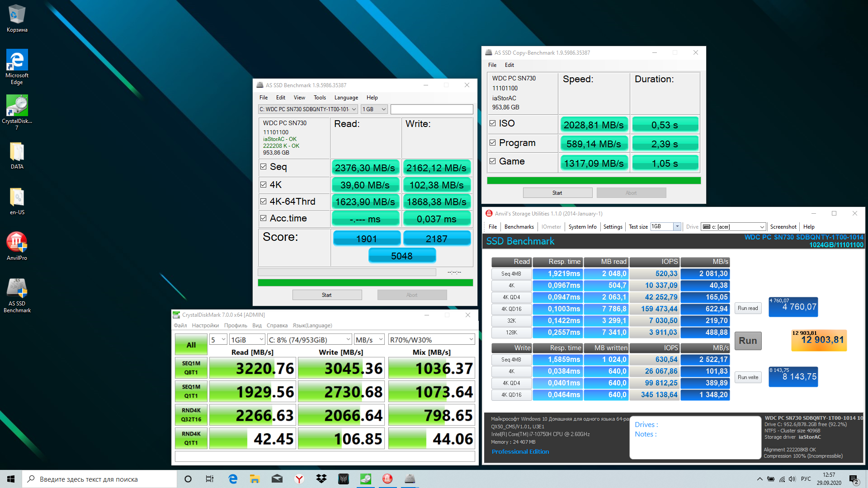Open Yandex browser from taskbar
Viewport: 868px width, 488px height.
pos(299,479)
